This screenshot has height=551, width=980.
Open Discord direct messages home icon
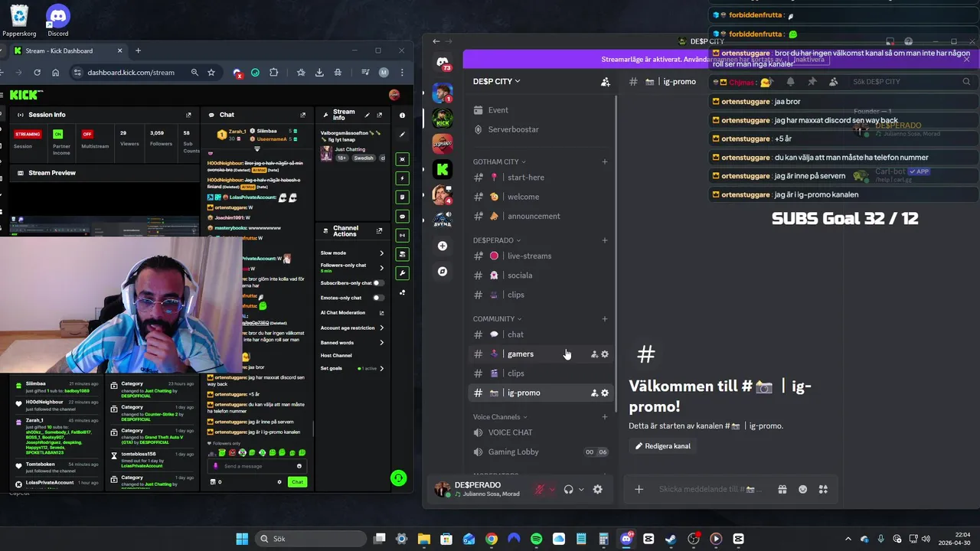tap(443, 63)
